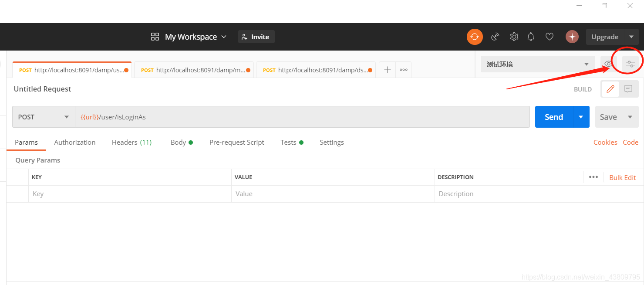Viewport: 644px width, 285px height.
Task: Click the blue Send button
Action: tap(554, 117)
